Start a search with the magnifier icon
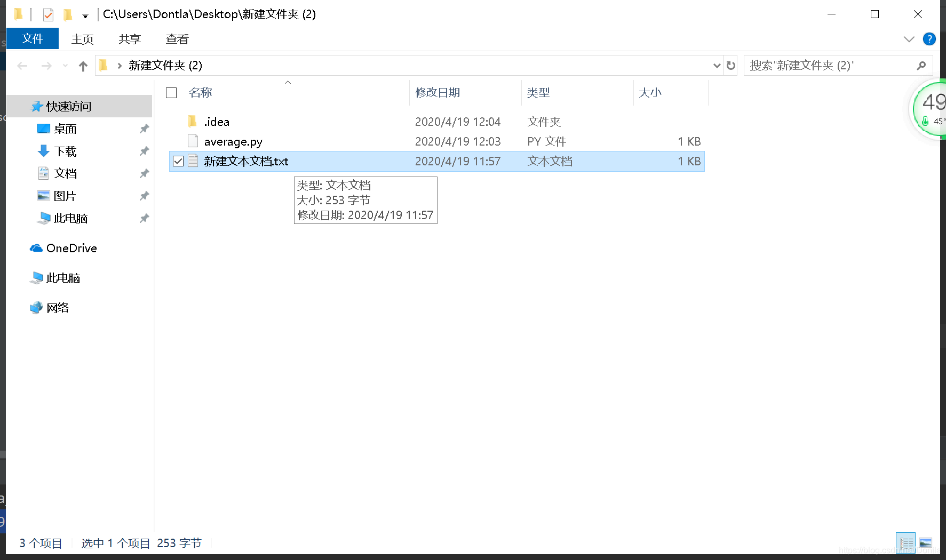The image size is (946, 560). (x=921, y=65)
